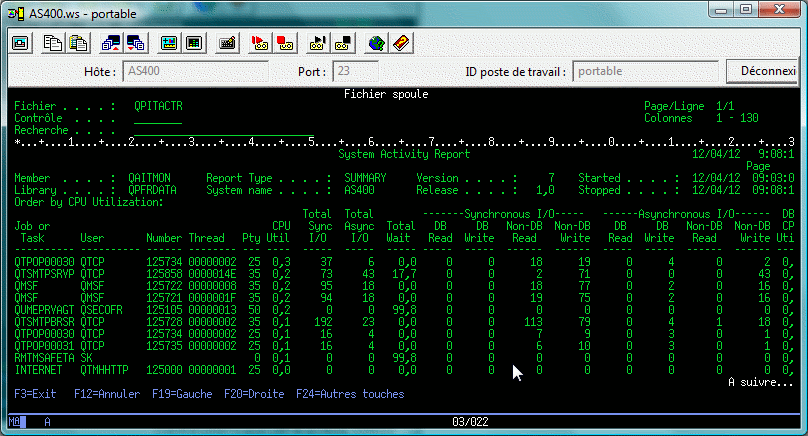808x436 pixels.
Task: Click thread value '0000014E'
Action: click(x=212, y=274)
